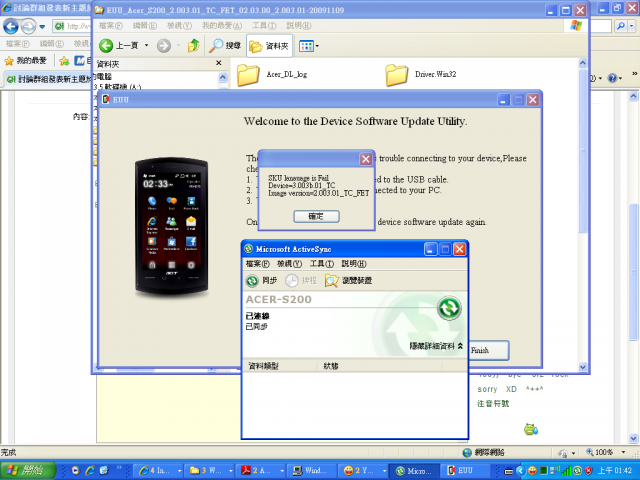Click the 排程 schedule icon in ActiveSync
640x480 pixels.
click(301, 280)
